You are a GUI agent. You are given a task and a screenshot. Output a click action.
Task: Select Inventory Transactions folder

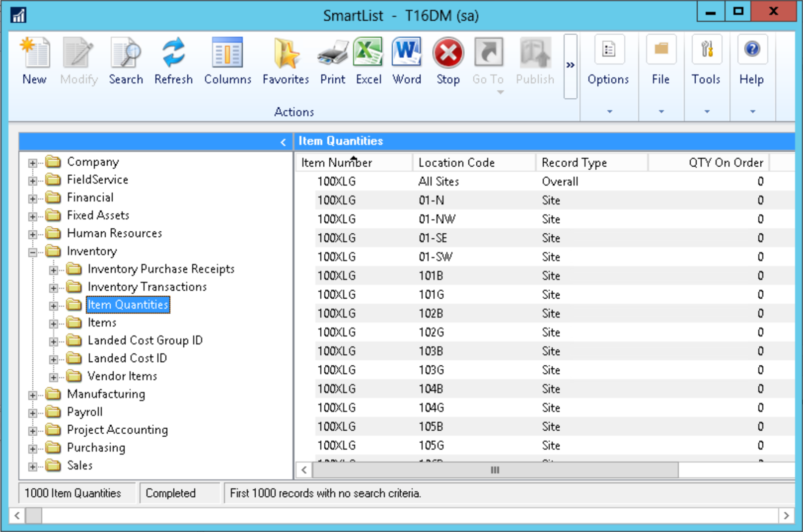(x=147, y=287)
